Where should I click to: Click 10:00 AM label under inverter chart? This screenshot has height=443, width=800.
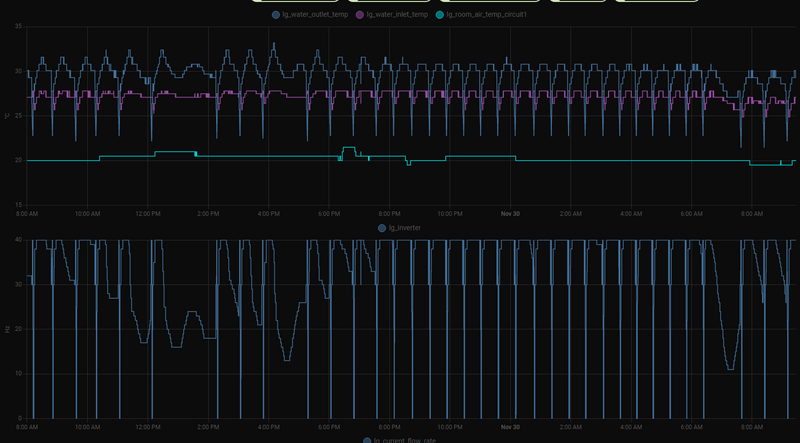(87, 427)
